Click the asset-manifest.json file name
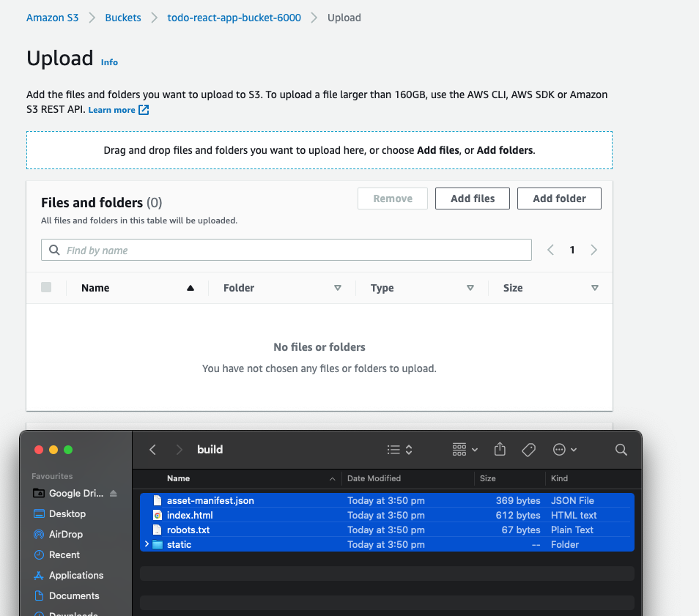This screenshot has height=616, width=699. click(x=210, y=500)
